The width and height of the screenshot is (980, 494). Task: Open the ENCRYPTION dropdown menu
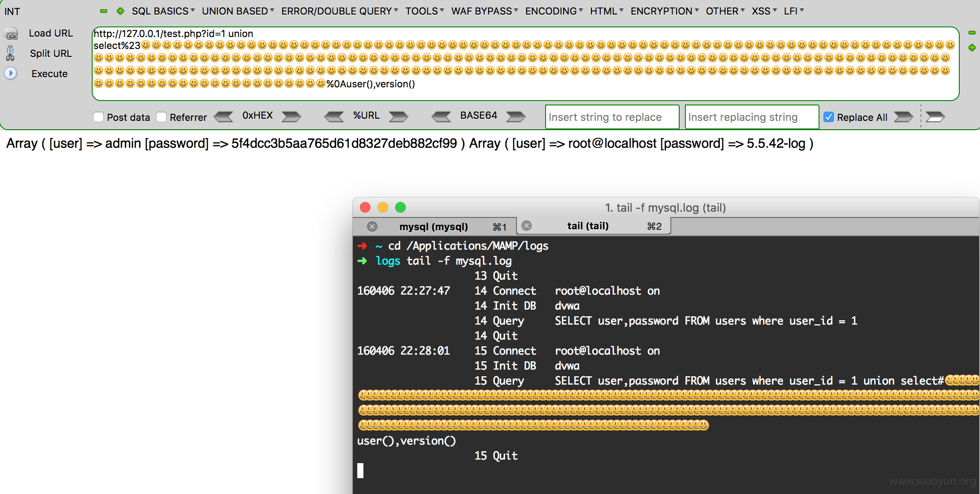[664, 11]
